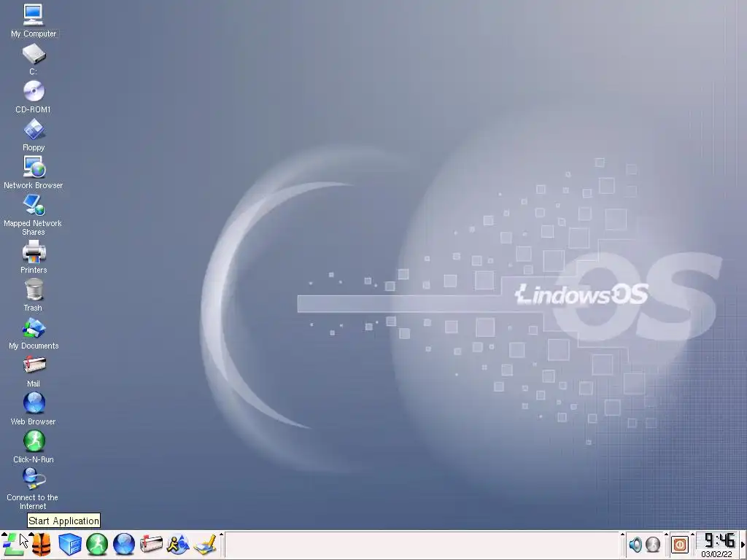Click the panel handle arrow before task area
747x560 pixels.
[222, 535]
